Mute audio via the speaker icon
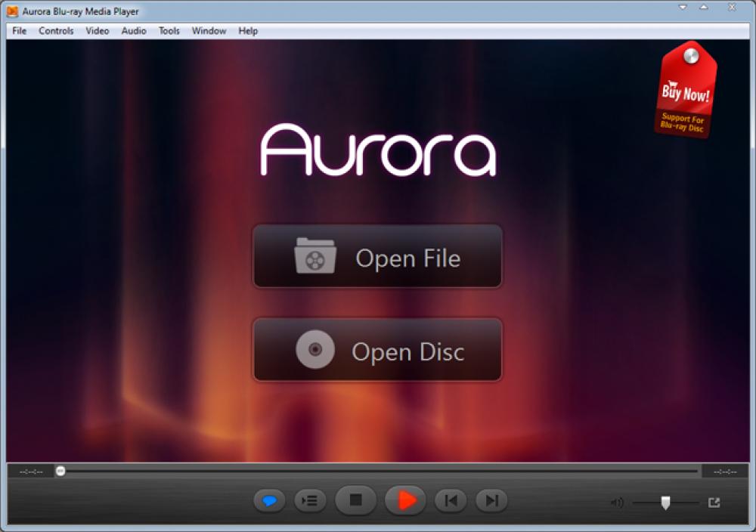 pyautogui.click(x=618, y=500)
